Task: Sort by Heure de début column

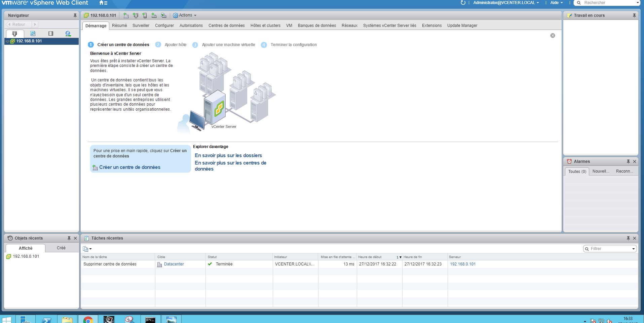Action: coord(379,257)
